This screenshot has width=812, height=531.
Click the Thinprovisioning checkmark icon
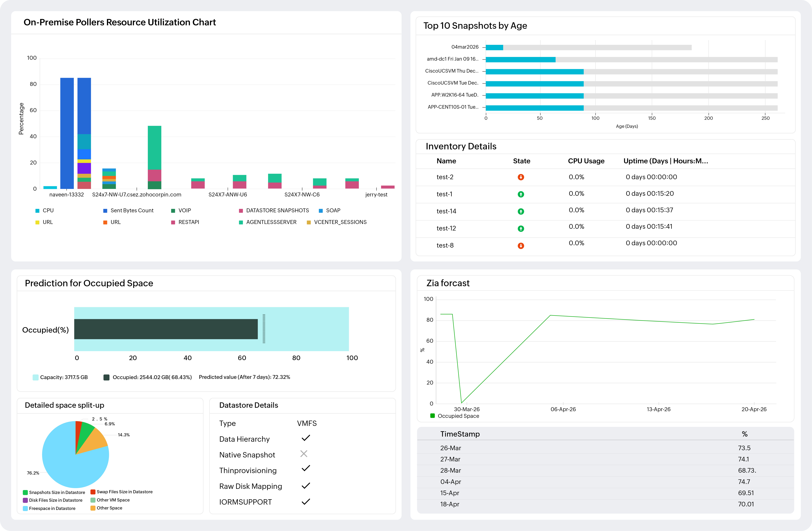click(x=306, y=468)
